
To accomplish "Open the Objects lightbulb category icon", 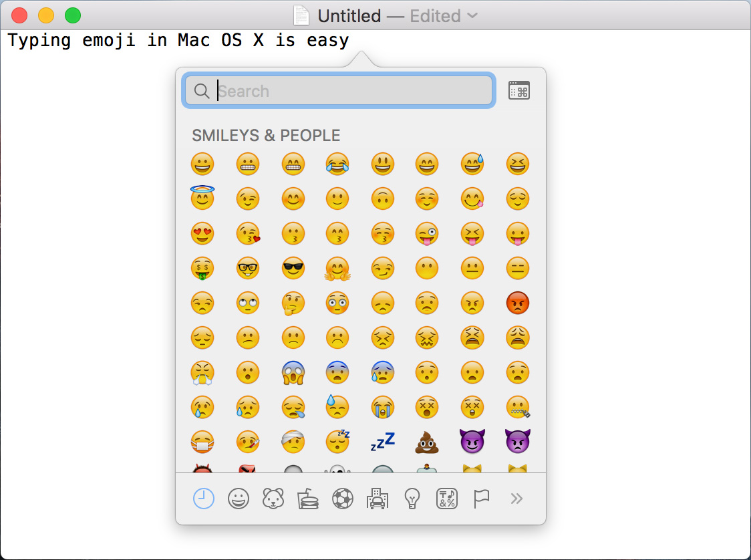I will [412, 498].
